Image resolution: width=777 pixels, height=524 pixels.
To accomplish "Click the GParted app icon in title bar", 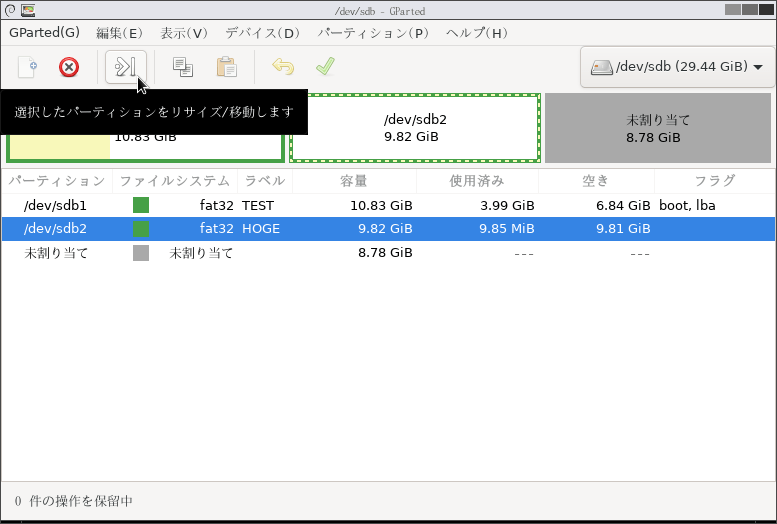I will click(x=28, y=10).
